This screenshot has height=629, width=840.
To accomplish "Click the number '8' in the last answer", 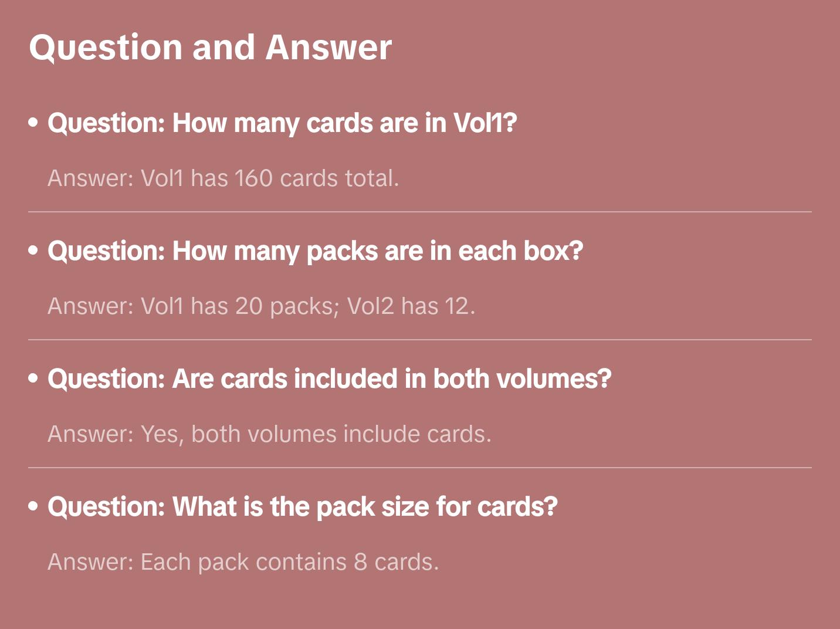I will coord(360,562).
